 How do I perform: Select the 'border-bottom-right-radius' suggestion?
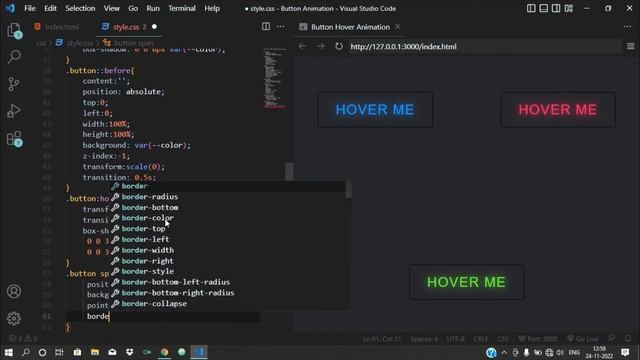[x=228, y=293]
